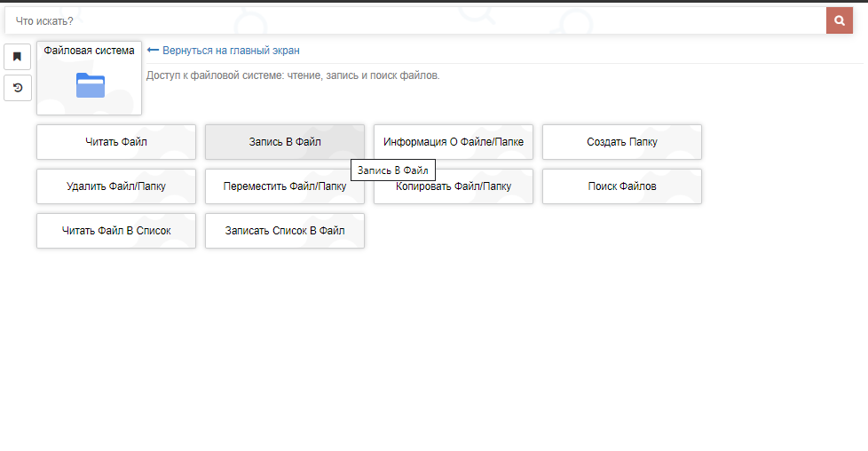Click the 'Запись В Файл' tooltip
868x451 pixels.
[x=393, y=170]
